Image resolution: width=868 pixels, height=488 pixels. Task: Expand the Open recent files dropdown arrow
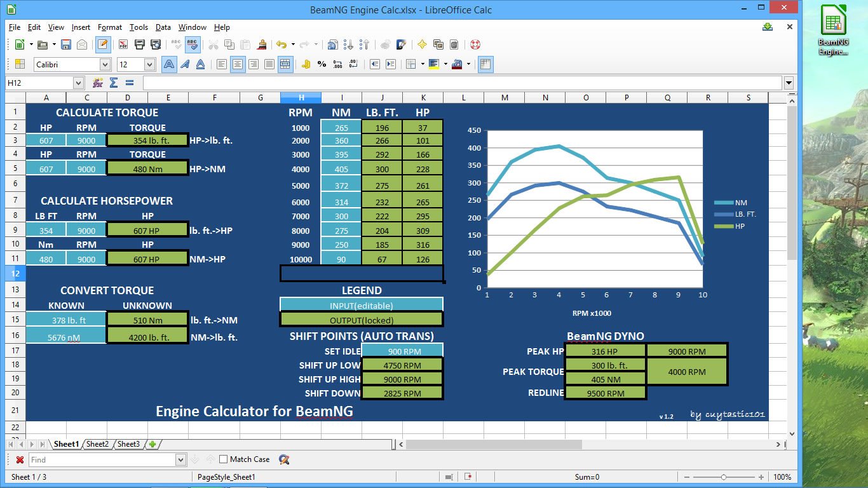[x=54, y=44]
